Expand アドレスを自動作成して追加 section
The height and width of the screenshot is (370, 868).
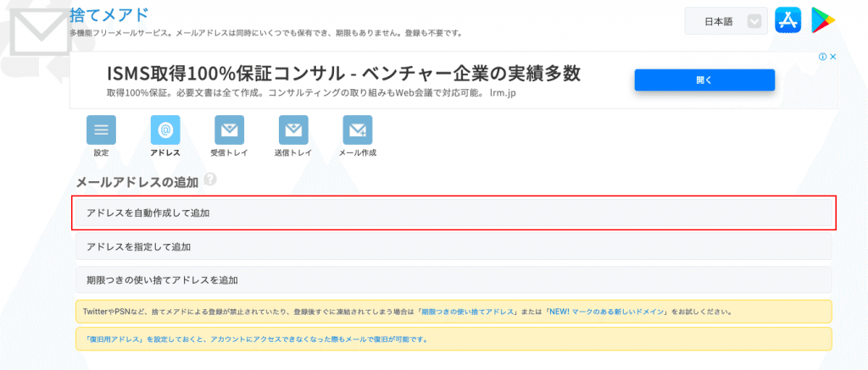(x=454, y=213)
